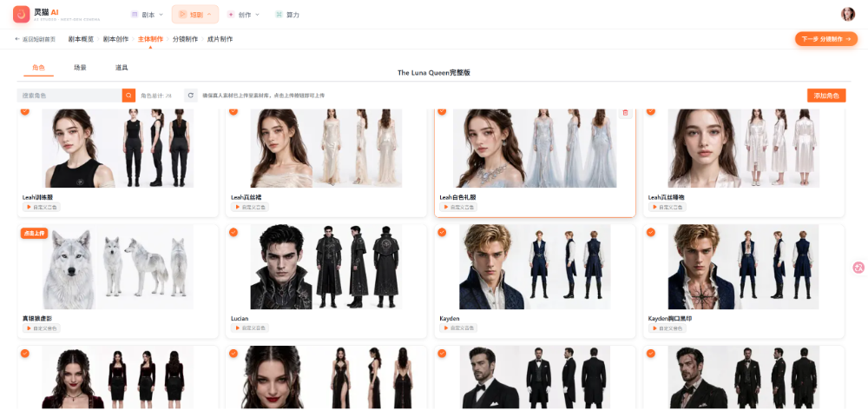Image resolution: width=868 pixels, height=417 pixels.
Task: Click the 下一步 分镜制作 button
Action: click(826, 39)
